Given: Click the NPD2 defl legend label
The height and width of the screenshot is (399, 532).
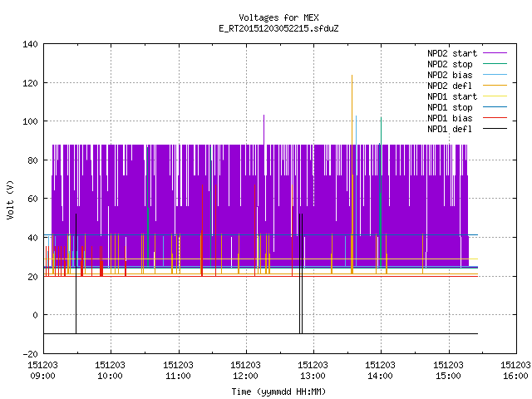Looking at the screenshot, I should pos(450,86).
